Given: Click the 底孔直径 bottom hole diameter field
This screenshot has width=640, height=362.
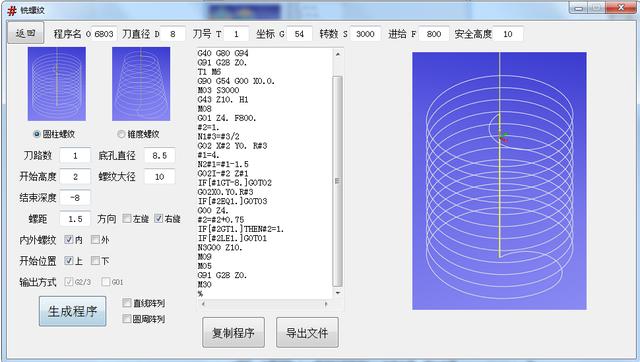Looking at the screenshot, I should point(160,155).
